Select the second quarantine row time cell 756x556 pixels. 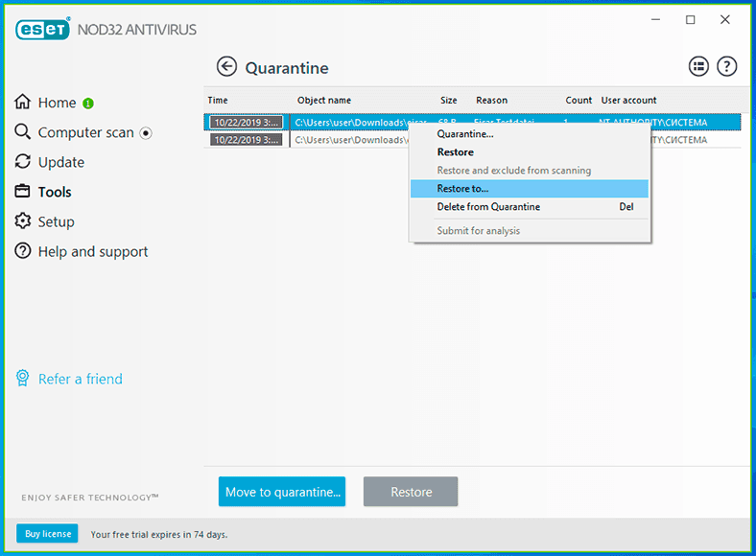247,140
